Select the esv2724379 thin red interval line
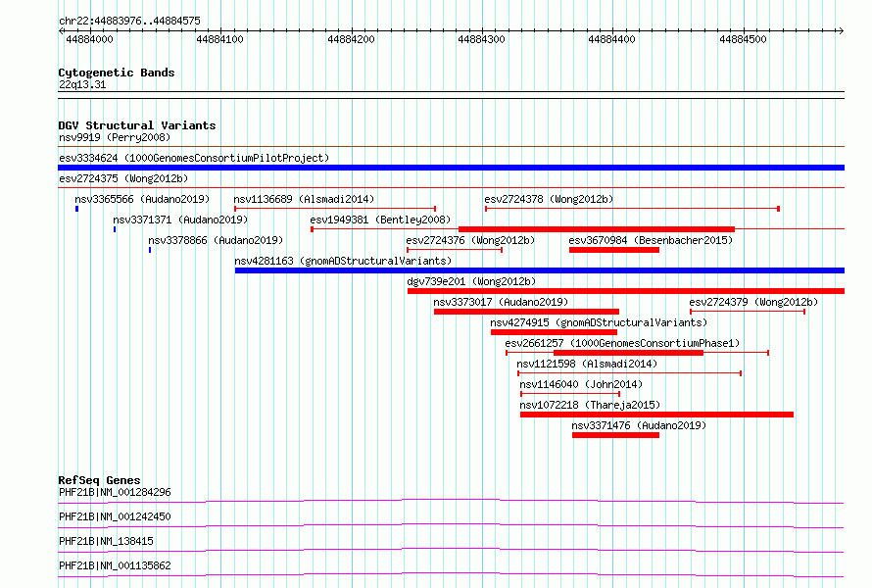This screenshot has height=588, width=872. coord(748,312)
